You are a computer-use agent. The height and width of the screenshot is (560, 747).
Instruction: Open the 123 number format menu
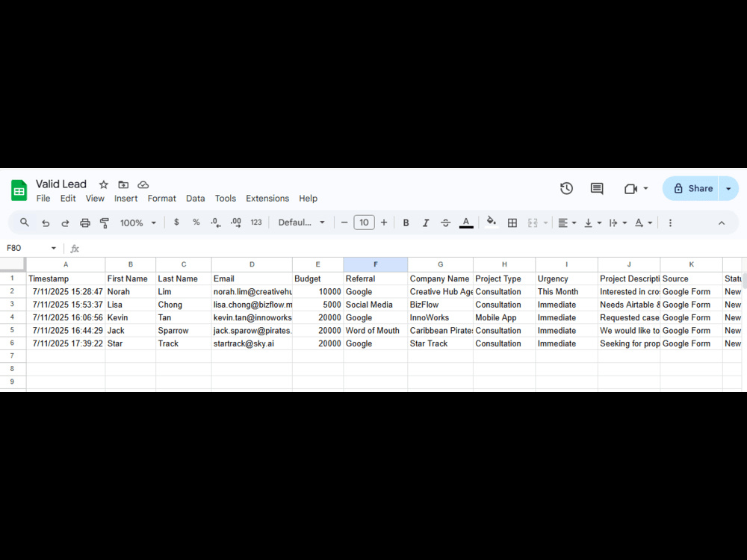(x=256, y=223)
